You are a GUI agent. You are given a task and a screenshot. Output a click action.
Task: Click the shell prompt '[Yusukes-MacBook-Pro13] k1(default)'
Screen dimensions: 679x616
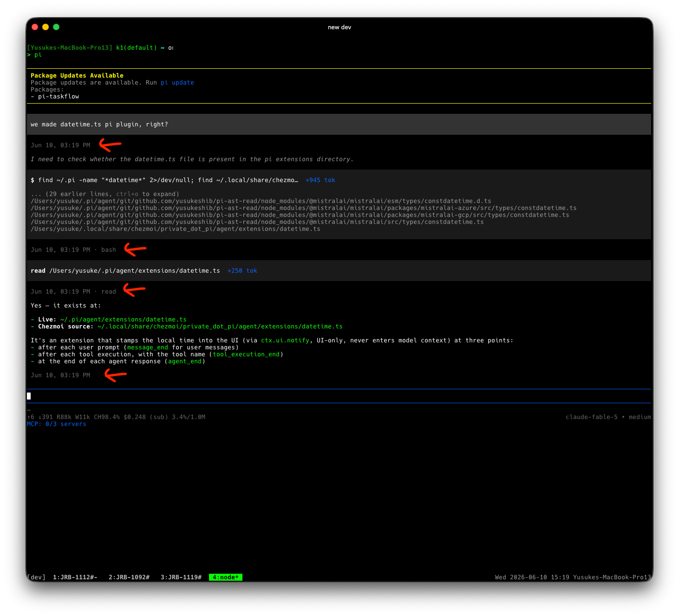point(92,48)
